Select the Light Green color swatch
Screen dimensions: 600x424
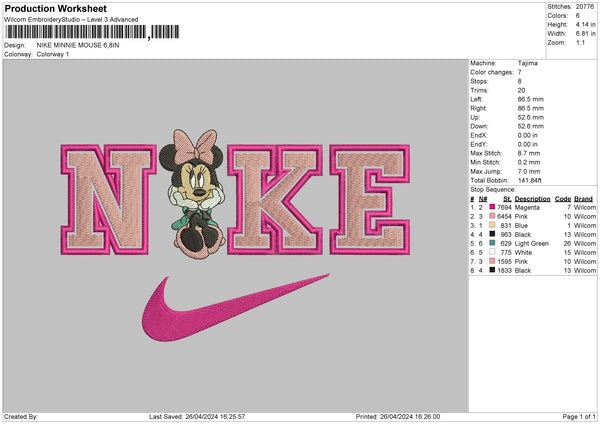492,243
